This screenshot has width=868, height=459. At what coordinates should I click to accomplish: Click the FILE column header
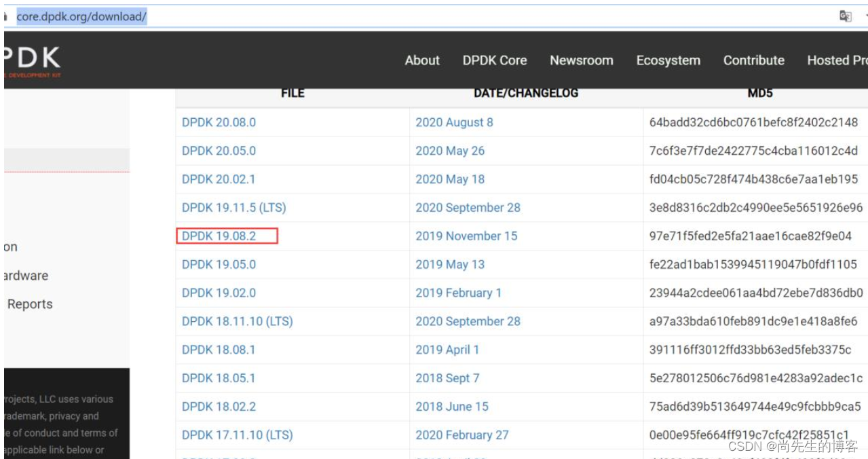[x=293, y=93]
